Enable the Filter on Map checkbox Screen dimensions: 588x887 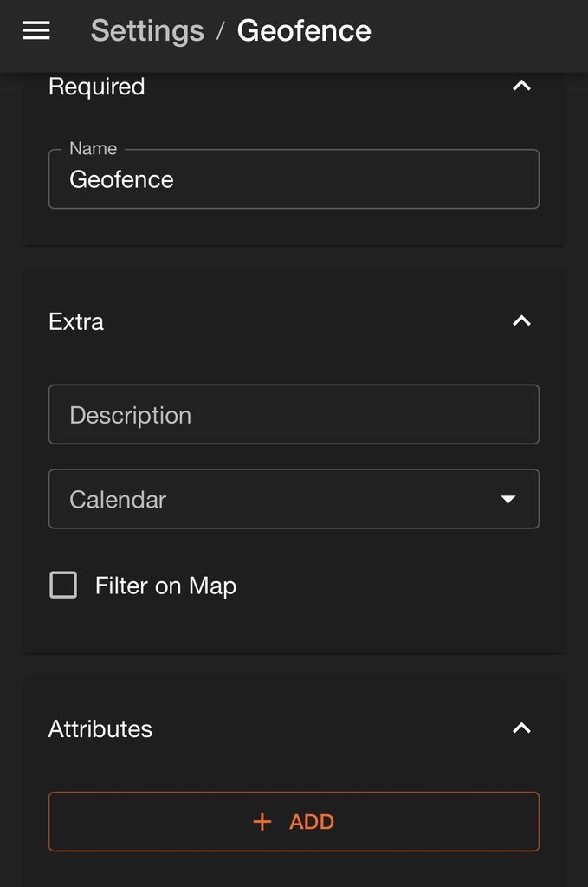point(63,586)
